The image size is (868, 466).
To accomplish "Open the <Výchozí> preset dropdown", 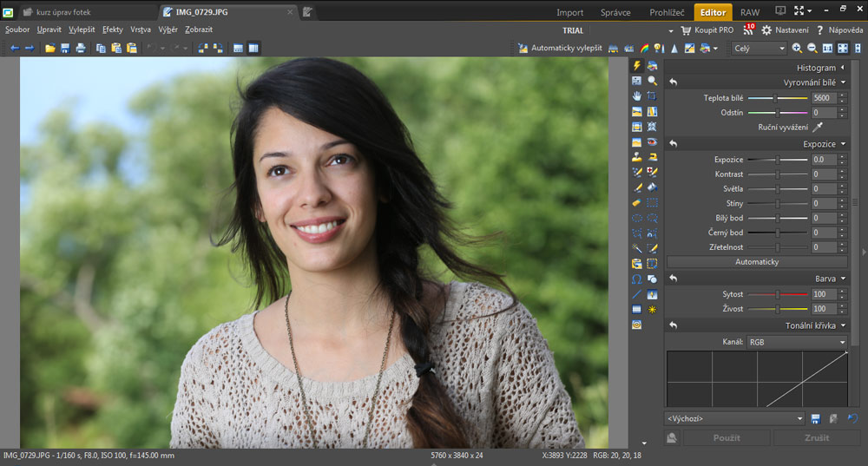I will [x=734, y=418].
